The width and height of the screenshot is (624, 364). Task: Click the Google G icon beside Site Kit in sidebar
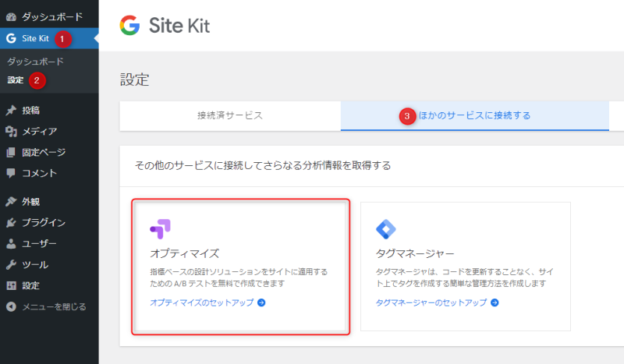(x=11, y=38)
